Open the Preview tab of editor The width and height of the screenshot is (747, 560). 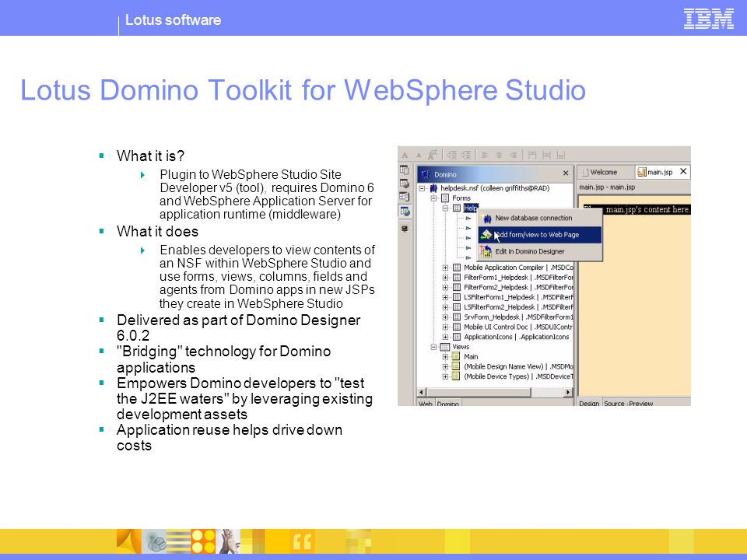640,403
